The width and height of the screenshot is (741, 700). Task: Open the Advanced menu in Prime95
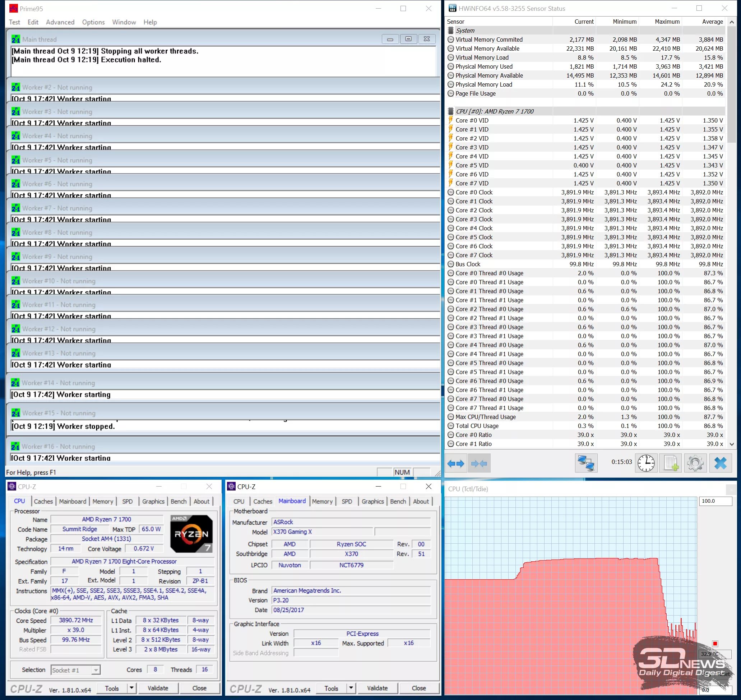[60, 22]
